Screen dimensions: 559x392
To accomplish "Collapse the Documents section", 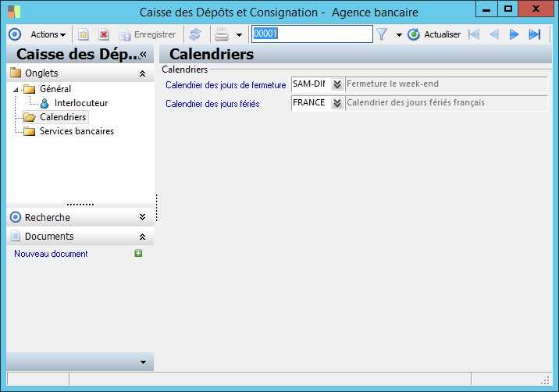I will [142, 237].
